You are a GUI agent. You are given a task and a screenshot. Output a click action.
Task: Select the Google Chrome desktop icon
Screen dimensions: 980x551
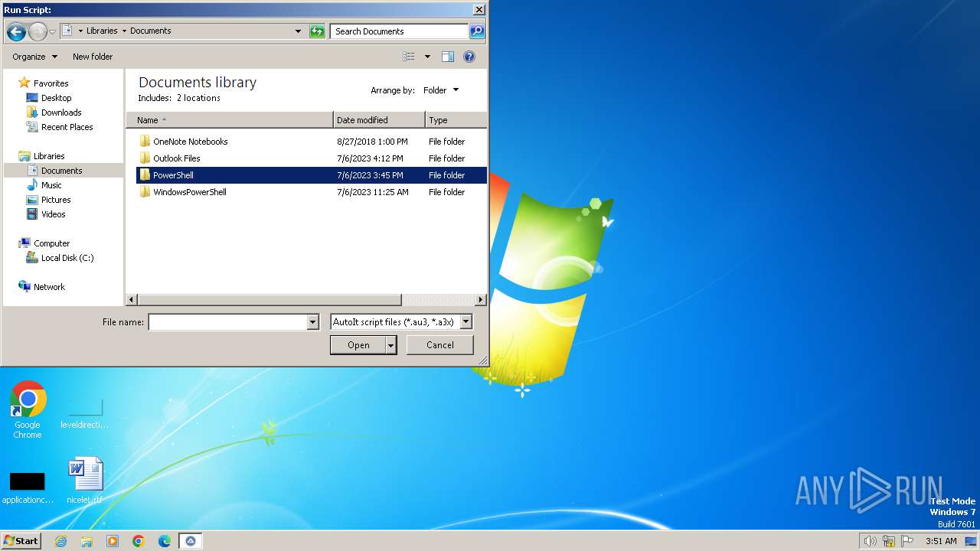pos(28,410)
